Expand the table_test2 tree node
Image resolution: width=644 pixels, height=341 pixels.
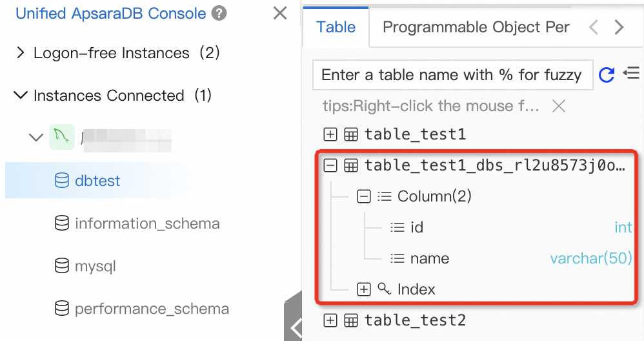(x=330, y=320)
